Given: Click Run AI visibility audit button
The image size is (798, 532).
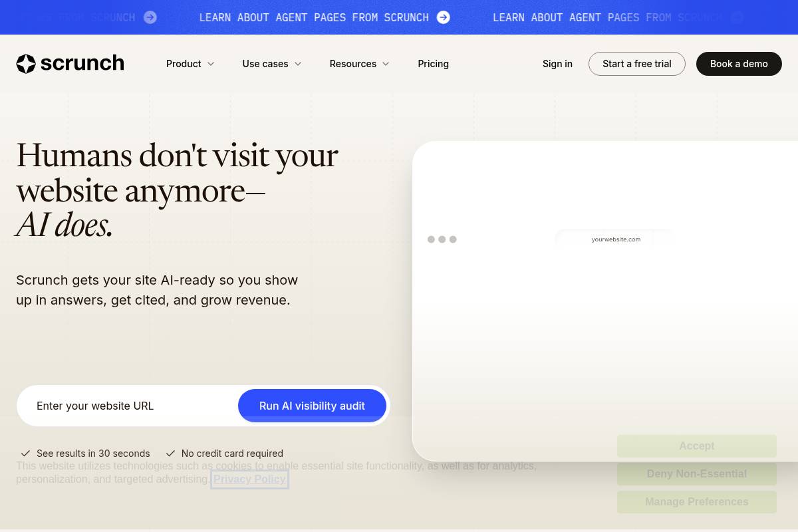Looking at the screenshot, I should point(312,406).
